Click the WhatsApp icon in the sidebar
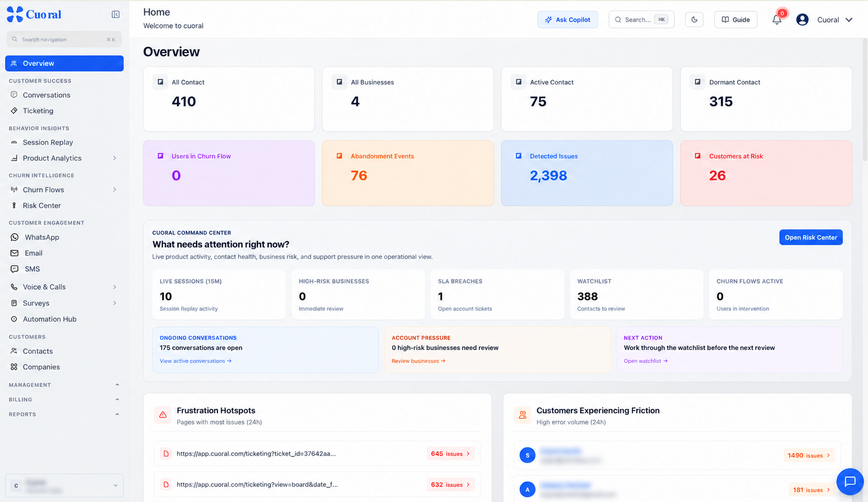 click(14, 237)
